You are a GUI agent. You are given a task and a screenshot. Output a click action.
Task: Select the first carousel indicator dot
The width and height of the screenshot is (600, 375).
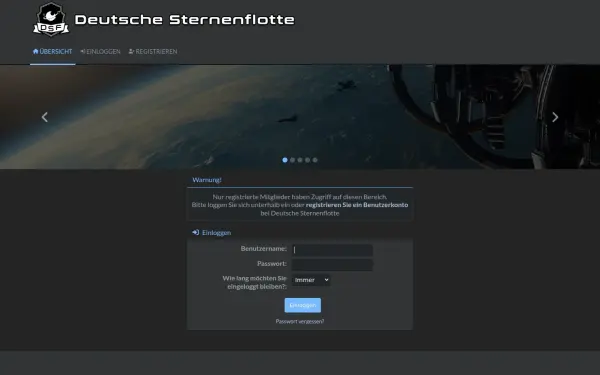[285, 160]
